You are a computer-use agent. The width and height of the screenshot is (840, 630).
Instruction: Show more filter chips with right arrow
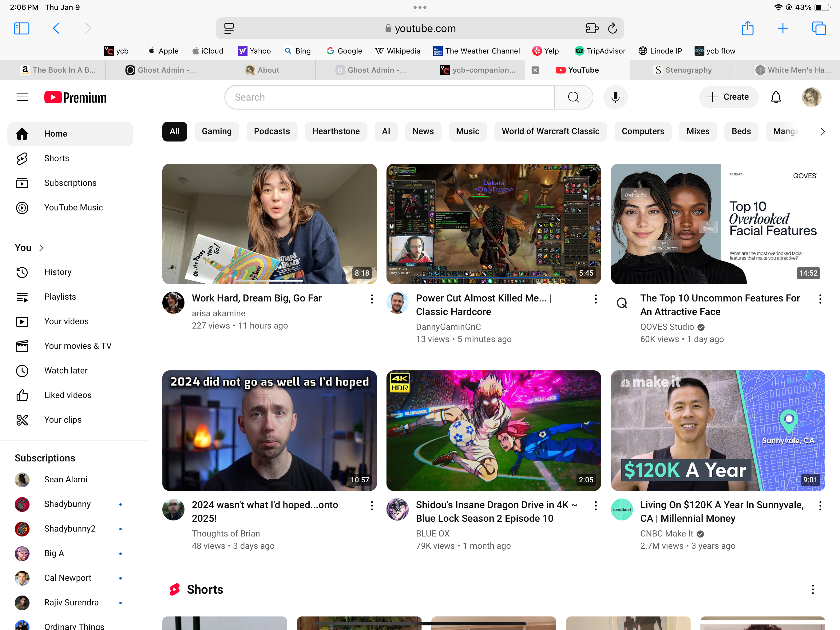point(822,132)
